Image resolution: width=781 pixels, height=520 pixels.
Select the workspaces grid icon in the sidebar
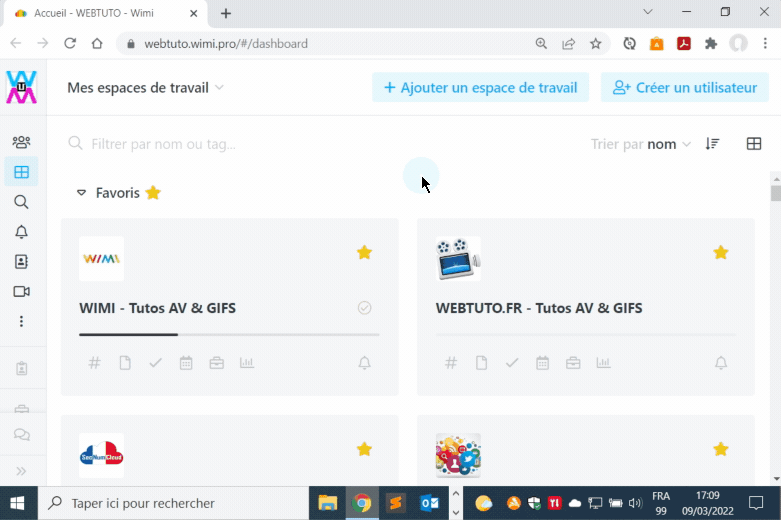click(21, 172)
